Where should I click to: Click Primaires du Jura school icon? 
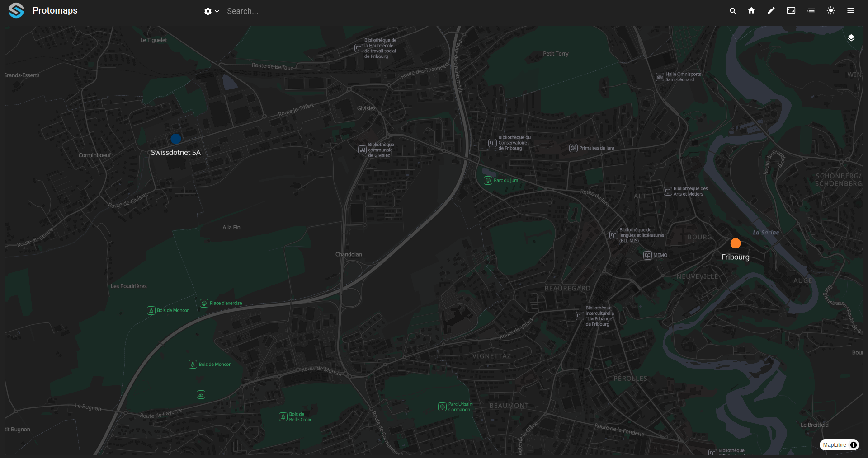(x=573, y=148)
